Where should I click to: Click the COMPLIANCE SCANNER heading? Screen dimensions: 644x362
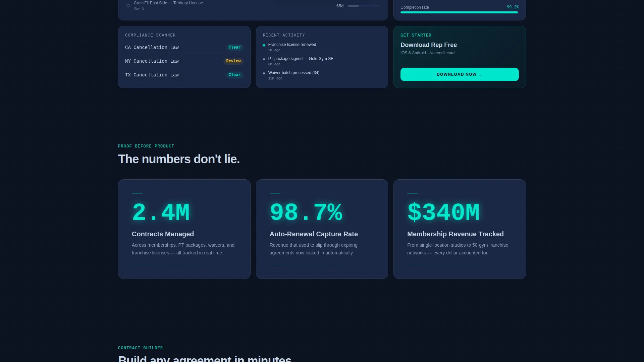click(x=150, y=35)
